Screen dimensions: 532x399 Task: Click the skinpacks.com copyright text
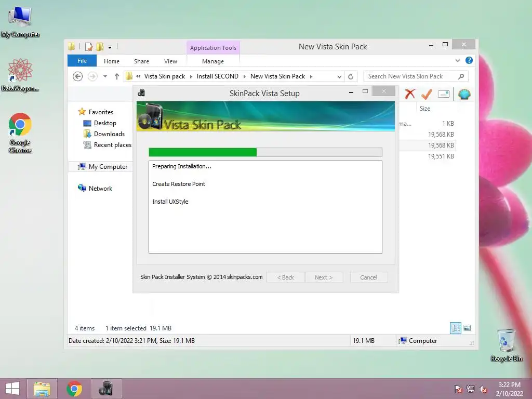click(201, 277)
